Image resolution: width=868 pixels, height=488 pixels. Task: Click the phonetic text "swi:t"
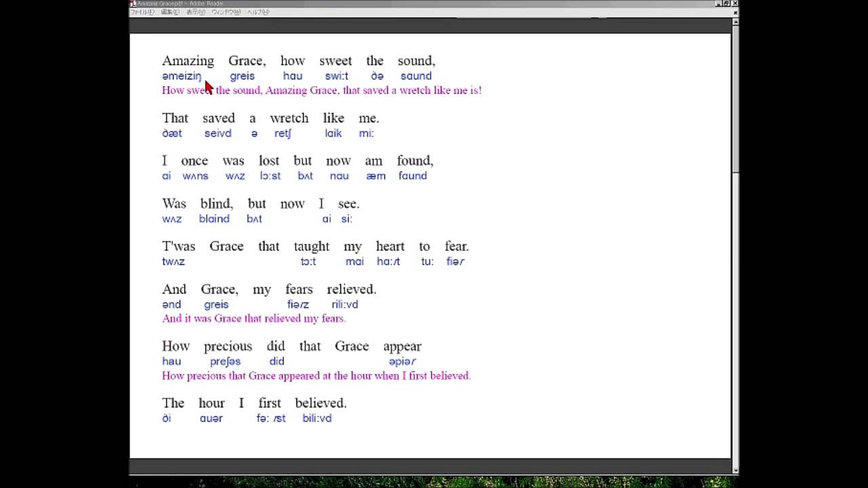[336, 76]
